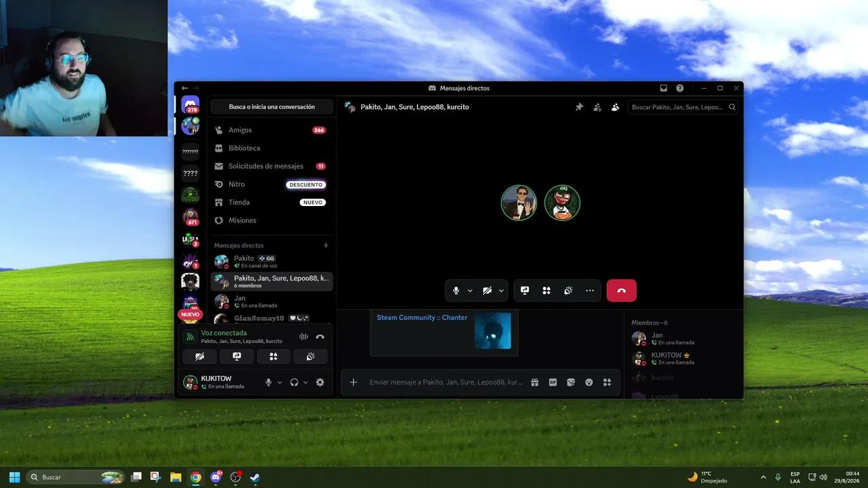This screenshot has height=488, width=868.
Task: Turn on camera in voice panel
Action: pyautogui.click(x=200, y=357)
